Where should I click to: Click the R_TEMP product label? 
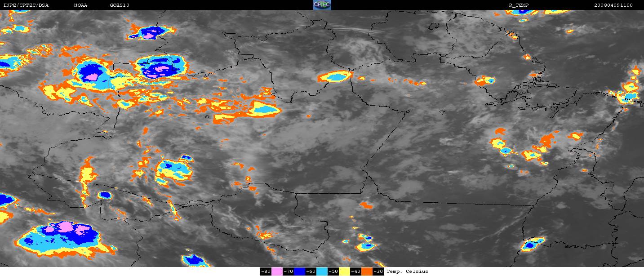click(x=511, y=5)
